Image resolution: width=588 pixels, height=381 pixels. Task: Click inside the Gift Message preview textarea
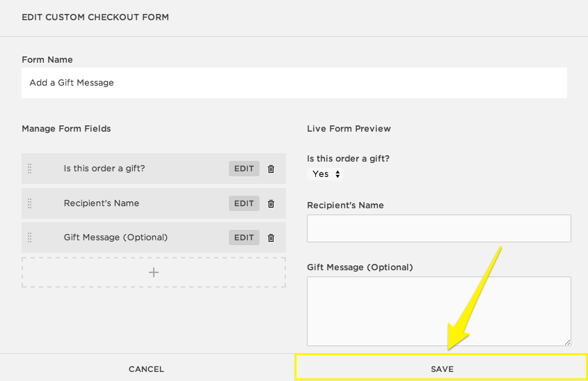[x=438, y=311]
